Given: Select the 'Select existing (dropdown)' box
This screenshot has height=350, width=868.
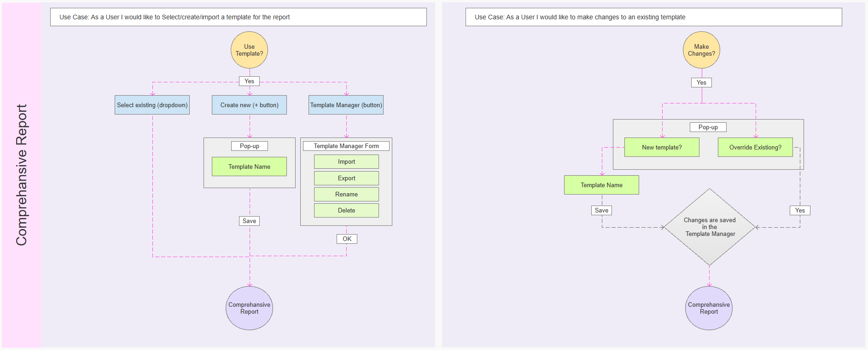Looking at the screenshot, I should tap(152, 105).
